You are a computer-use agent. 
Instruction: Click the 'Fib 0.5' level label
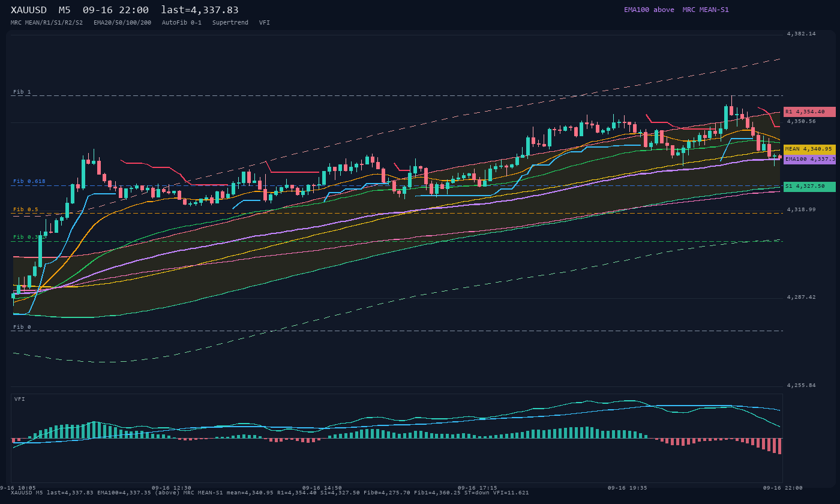[x=26, y=209]
